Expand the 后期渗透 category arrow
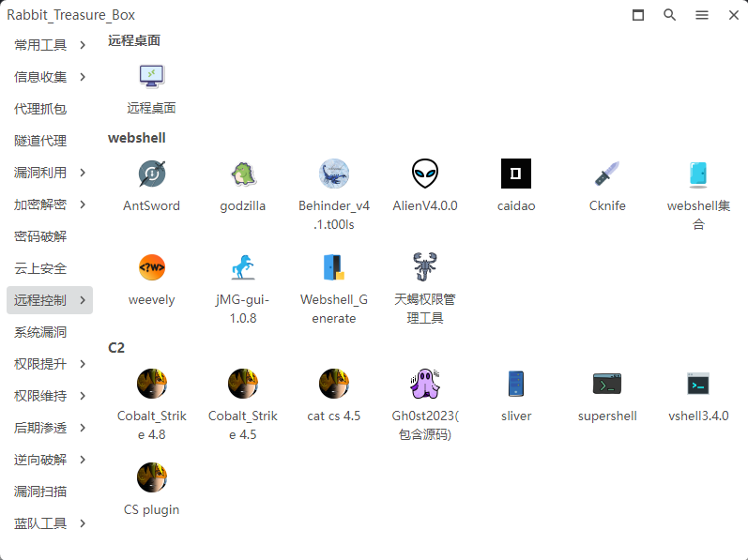The width and height of the screenshot is (748, 560). [x=83, y=428]
